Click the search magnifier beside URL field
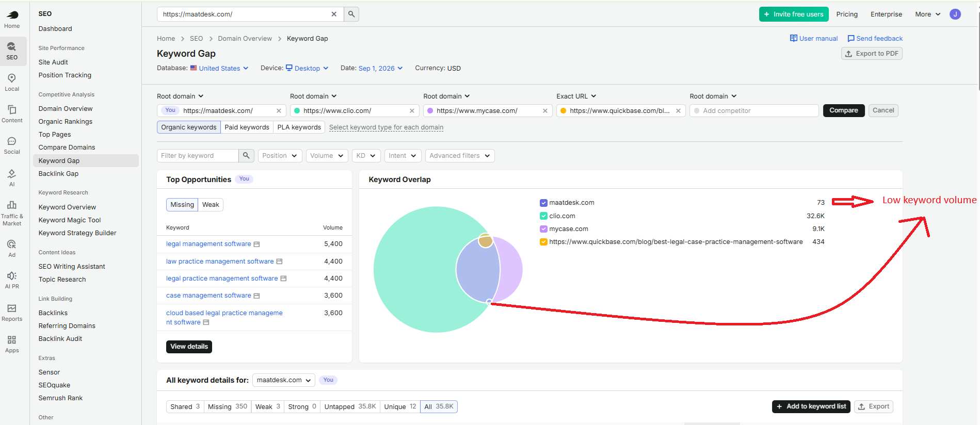980x425 pixels. coord(351,14)
